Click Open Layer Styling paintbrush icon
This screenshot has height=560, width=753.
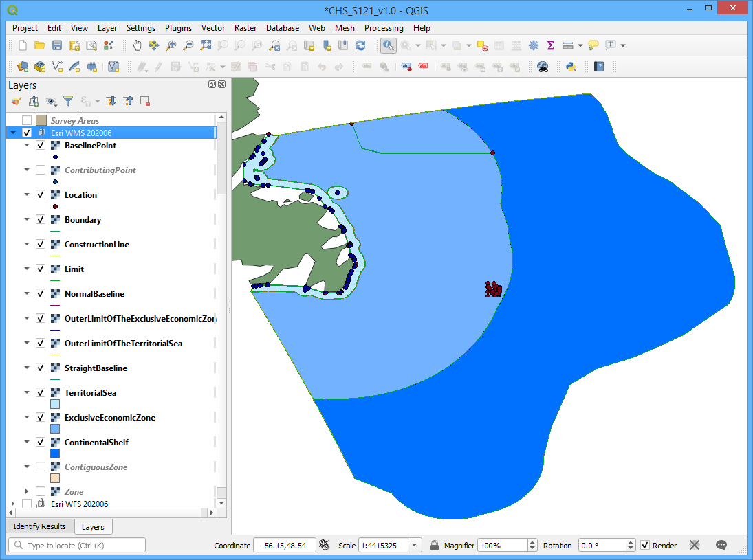point(17,101)
